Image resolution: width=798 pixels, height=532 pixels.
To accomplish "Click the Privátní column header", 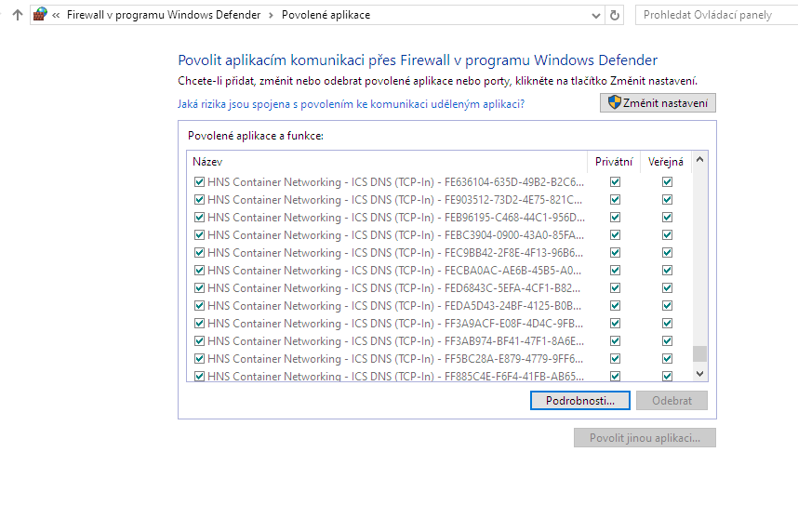I will point(614,162).
